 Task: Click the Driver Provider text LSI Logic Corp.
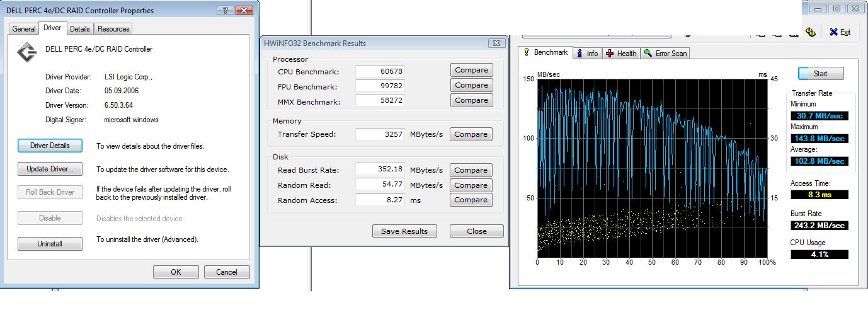128,77
